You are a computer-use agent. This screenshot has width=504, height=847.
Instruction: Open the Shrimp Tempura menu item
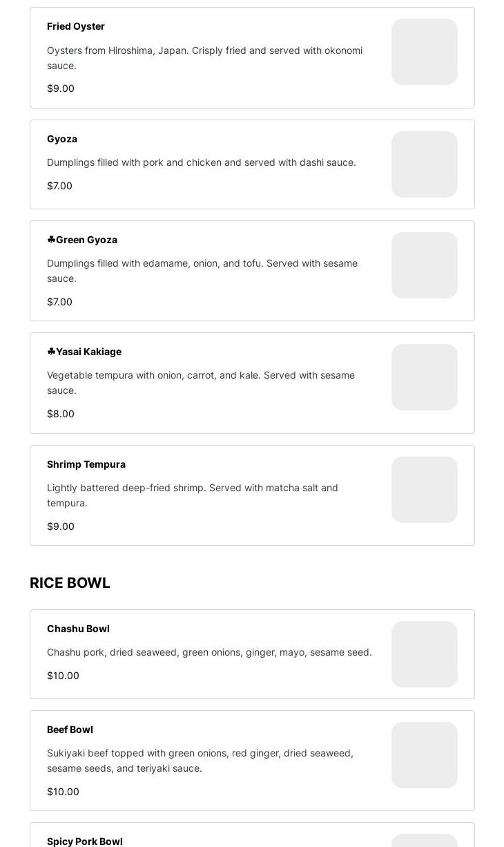(x=86, y=464)
